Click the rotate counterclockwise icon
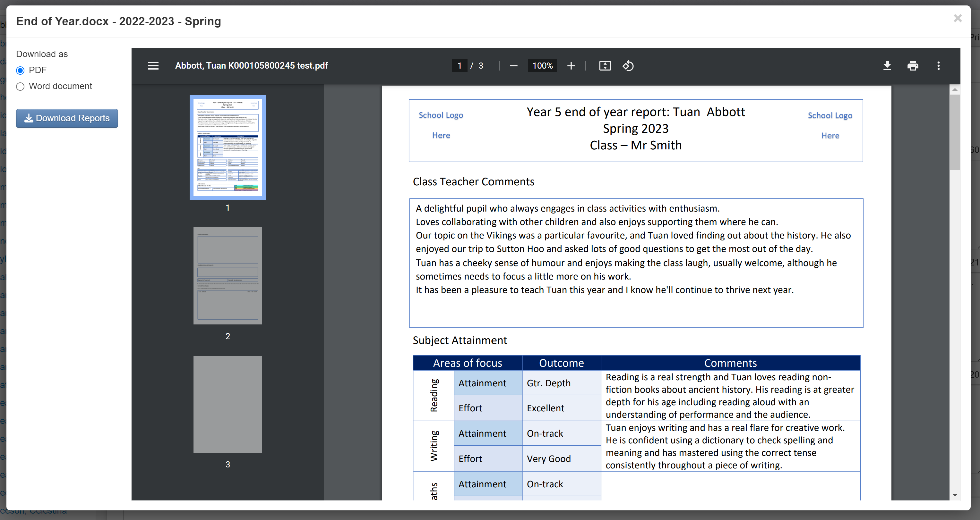 pyautogui.click(x=628, y=66)
